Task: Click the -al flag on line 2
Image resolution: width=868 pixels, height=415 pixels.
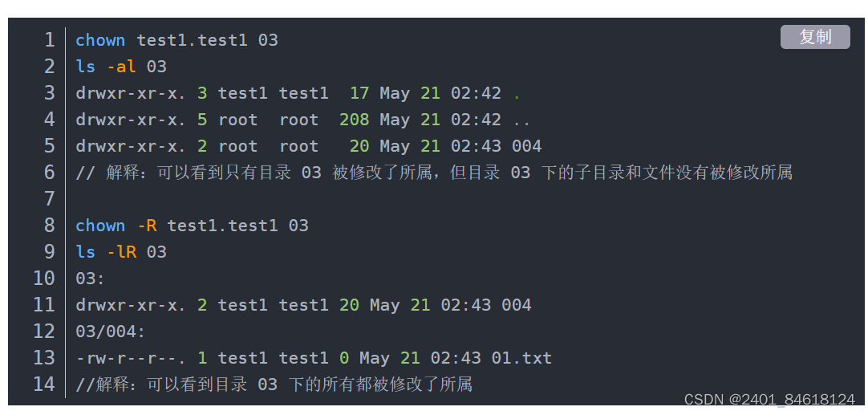Action: pos(120,67)
